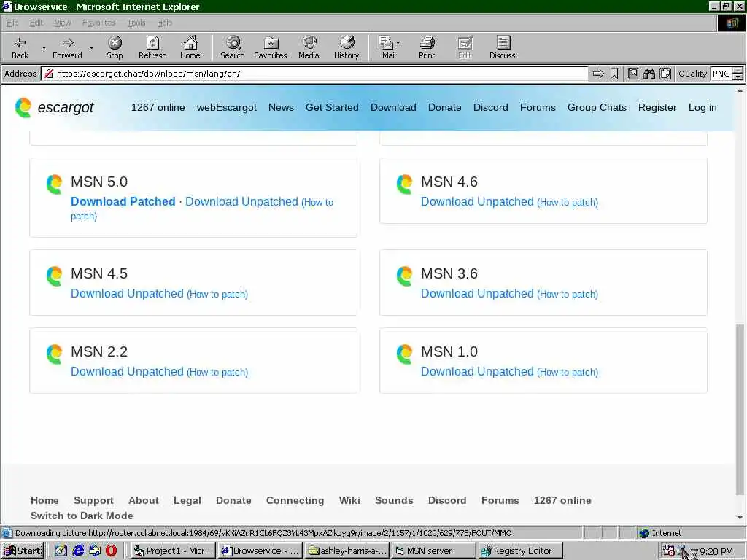This screenshot has height=560, width=747.
Task: Open the Favorites pane
Action: (270, 47)
